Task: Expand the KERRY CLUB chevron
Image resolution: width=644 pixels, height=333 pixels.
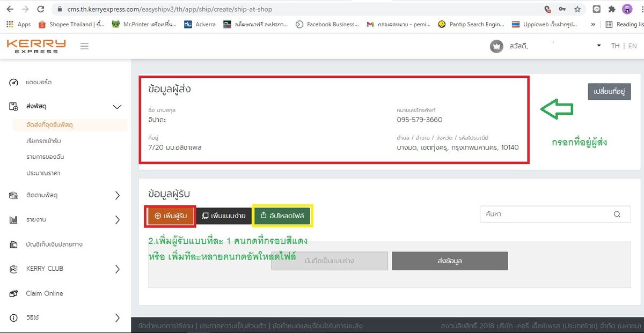Action: click(118, 269)
